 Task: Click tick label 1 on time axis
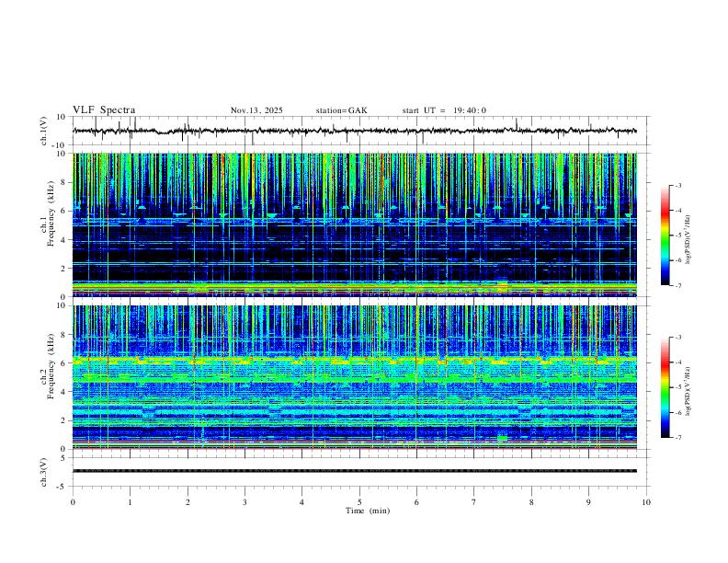(x=130, y=502)
